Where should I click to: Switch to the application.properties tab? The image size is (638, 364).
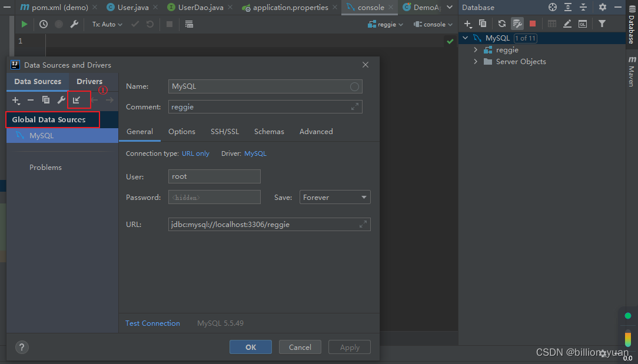pos(290,7)
